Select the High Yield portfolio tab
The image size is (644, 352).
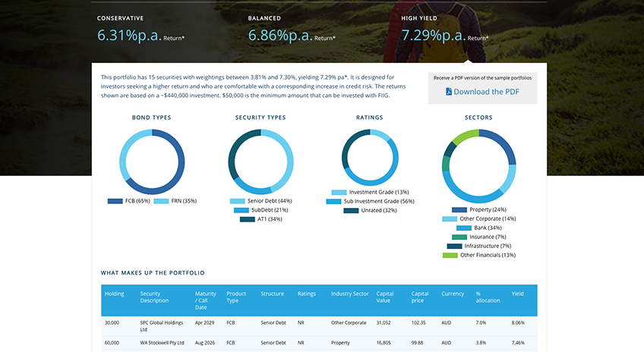(419, 18)
